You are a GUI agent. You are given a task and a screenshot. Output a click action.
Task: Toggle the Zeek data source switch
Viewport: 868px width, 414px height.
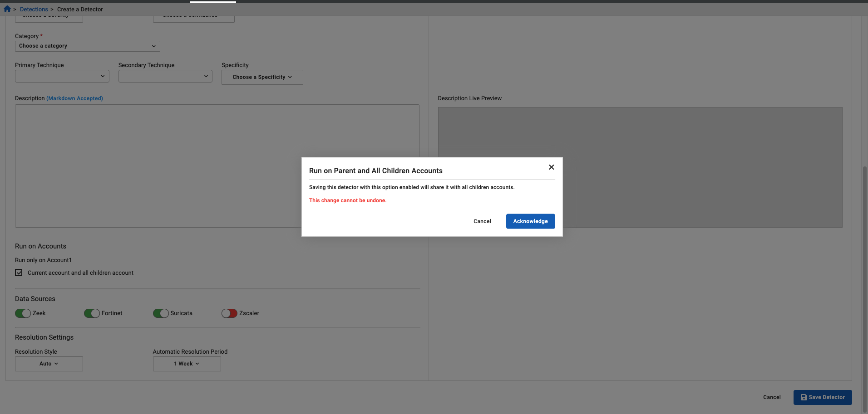23,313
